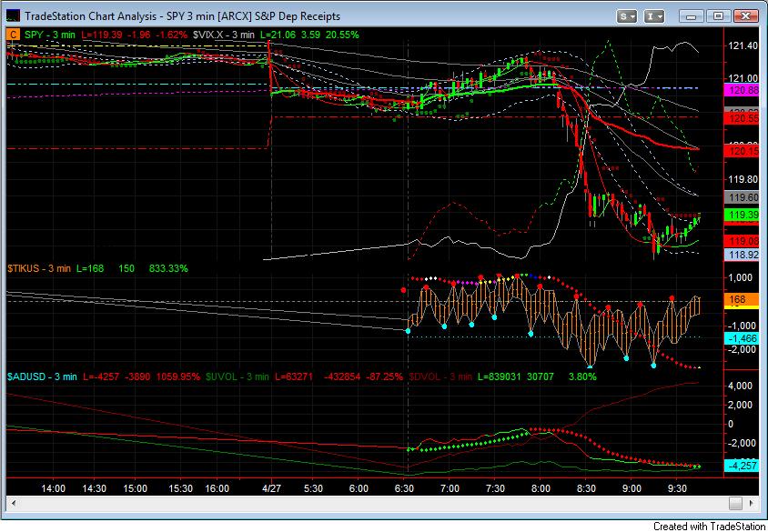Click the VIX '20.55%' change readout
Viewport: 768px width, 532px height.
coord(342,35)
